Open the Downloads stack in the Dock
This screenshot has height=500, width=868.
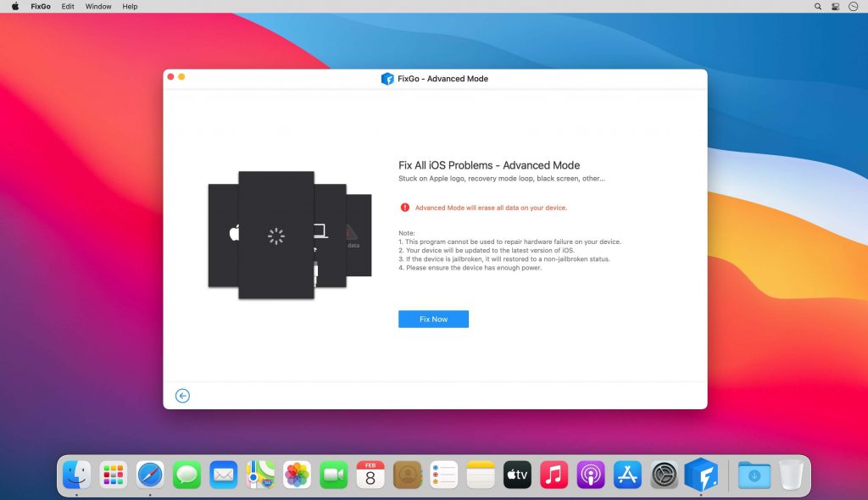(753, 475)
